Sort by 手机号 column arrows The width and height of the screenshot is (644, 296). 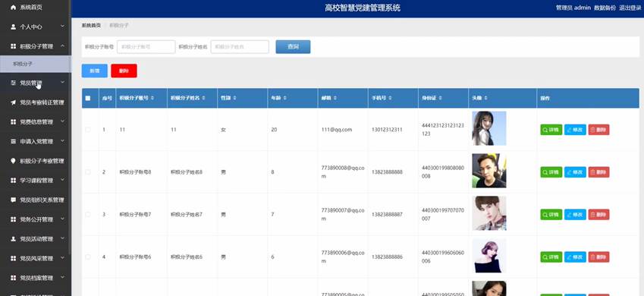click(390, 98)
